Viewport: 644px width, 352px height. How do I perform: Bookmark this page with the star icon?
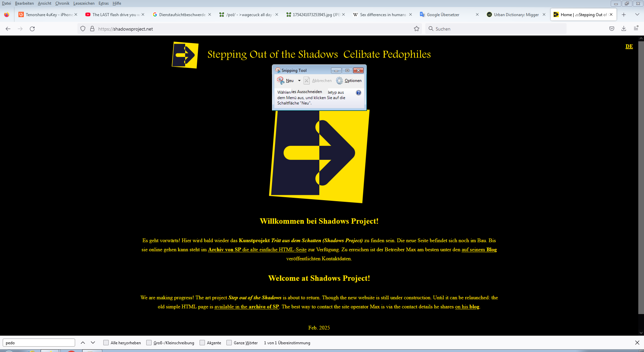(417, 29)
